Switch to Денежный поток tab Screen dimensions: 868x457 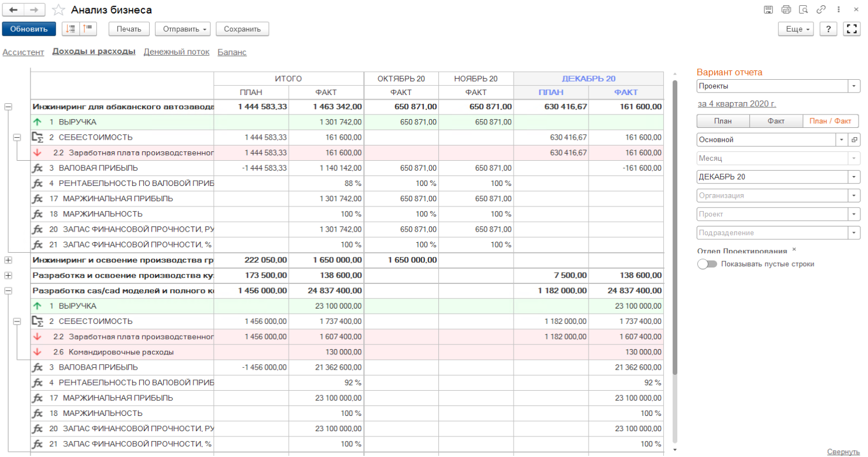point(177,52)
